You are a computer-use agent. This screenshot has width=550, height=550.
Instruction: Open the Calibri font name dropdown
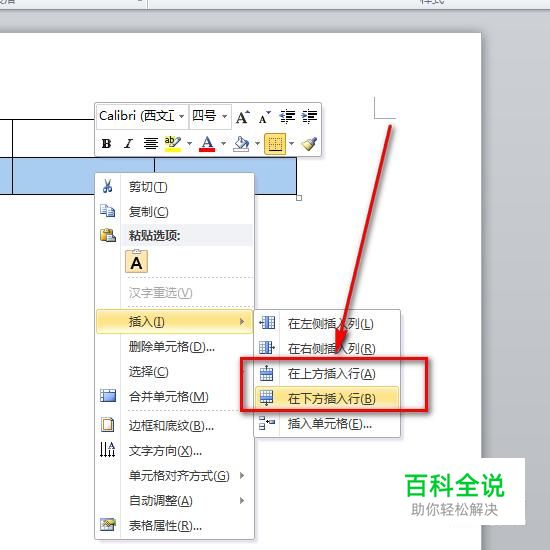click(x=182, y=116)
